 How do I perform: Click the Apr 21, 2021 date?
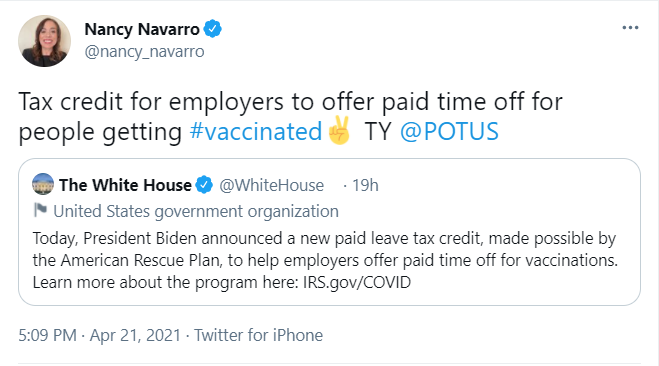tap(135, 335)
